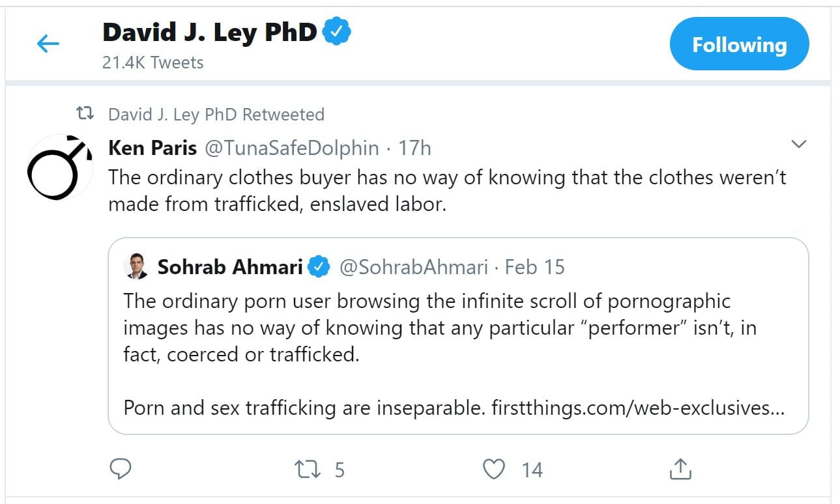Toggle the Following button

click(739, 44)
